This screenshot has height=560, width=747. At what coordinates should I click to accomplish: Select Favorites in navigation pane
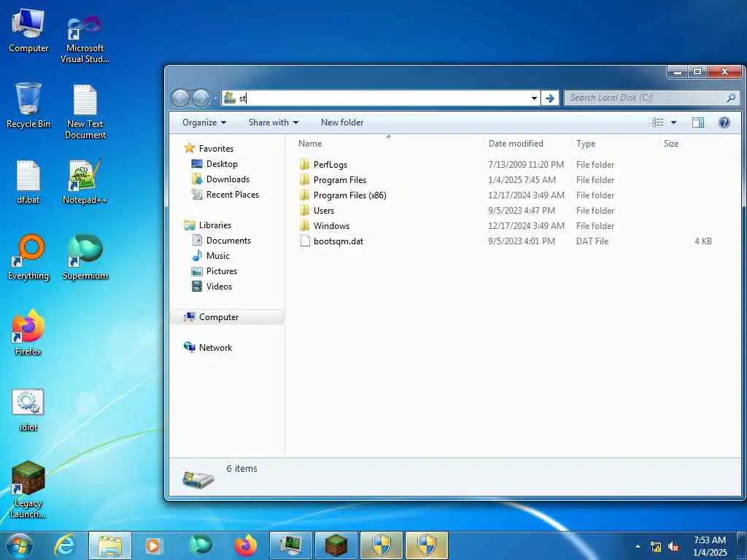click(x=209, y=149)
